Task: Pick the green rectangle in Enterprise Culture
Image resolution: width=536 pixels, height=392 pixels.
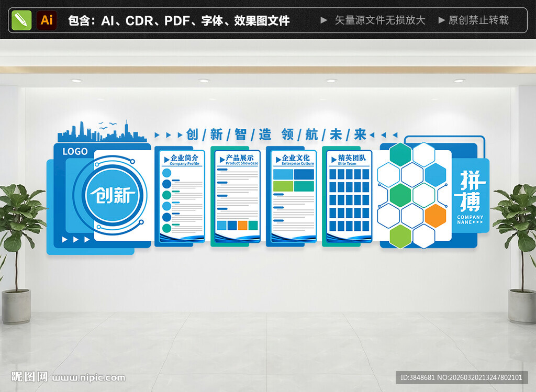Action: coord(283,186)
